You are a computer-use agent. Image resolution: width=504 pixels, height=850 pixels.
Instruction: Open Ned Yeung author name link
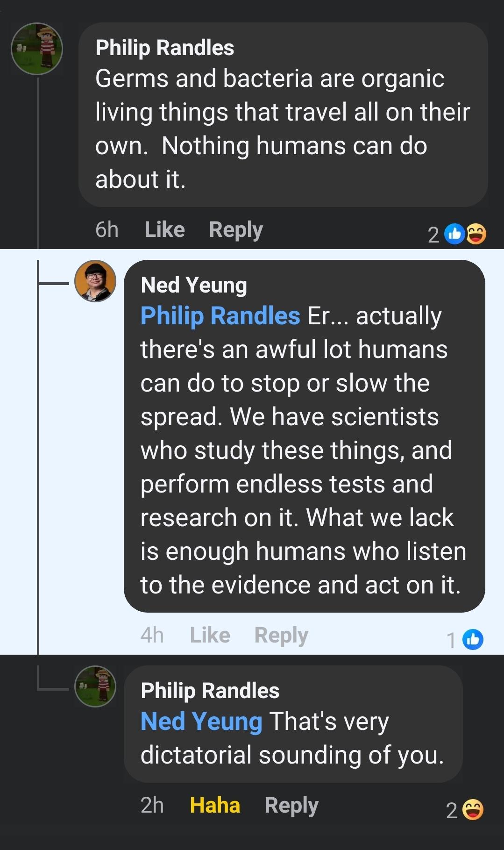pos(194,285)
